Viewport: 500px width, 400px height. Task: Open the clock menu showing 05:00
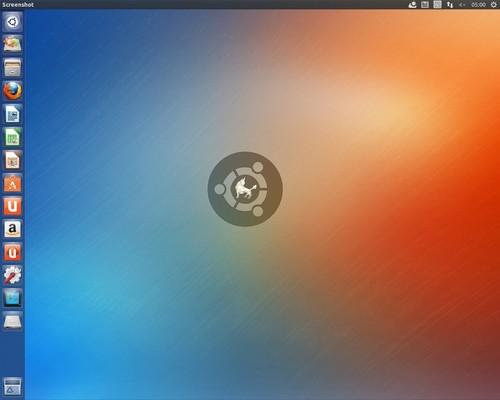(478, 5)
